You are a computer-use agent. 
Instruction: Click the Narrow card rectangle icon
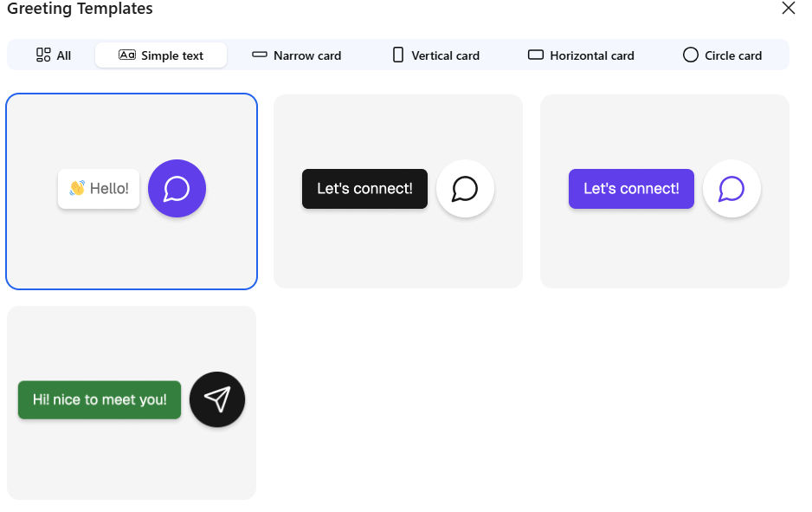(x=260, y=55)
